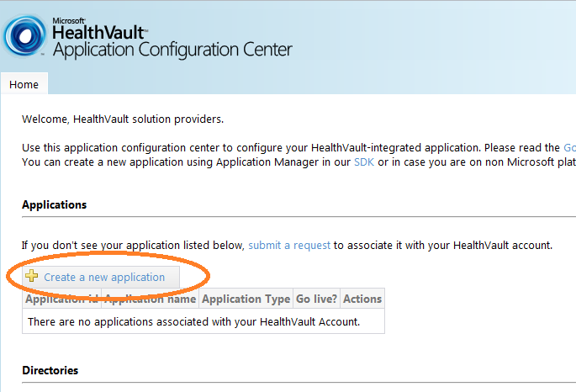Click the Application Configuration Center heading
This screenshot has height=392, width=576.
172,50
